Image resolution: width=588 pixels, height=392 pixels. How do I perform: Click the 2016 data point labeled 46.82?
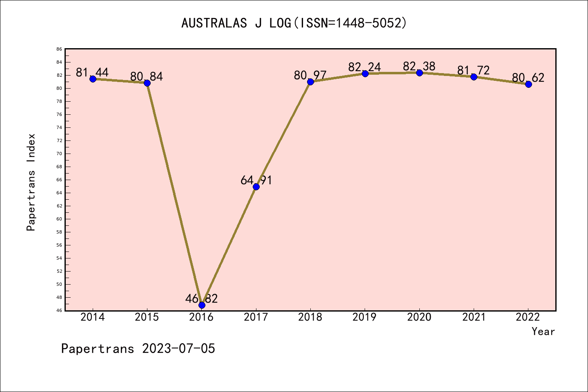202,305
